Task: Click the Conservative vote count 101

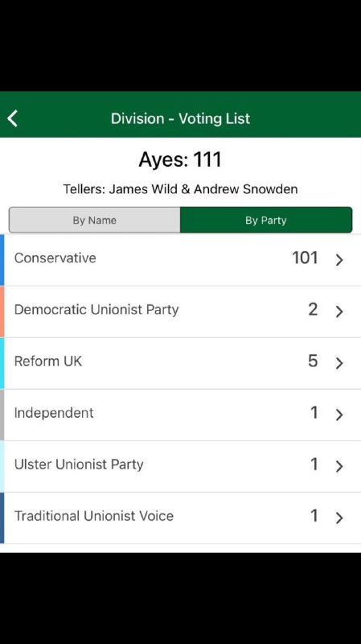Action: (x=305, y=258)
